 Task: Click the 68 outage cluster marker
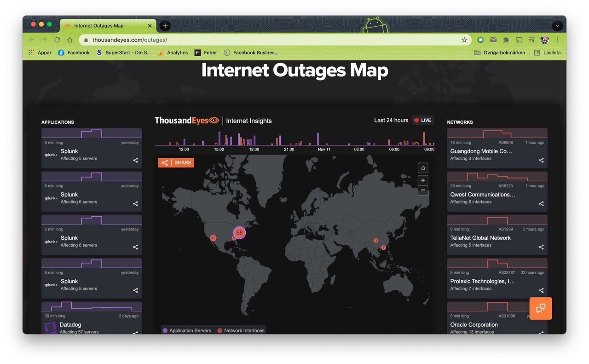(x=239, y=233)
